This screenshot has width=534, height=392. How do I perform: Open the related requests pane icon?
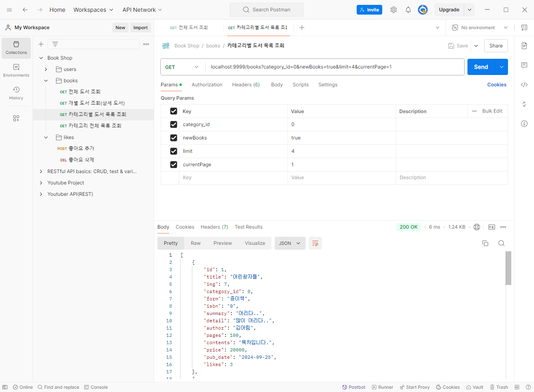524,104
